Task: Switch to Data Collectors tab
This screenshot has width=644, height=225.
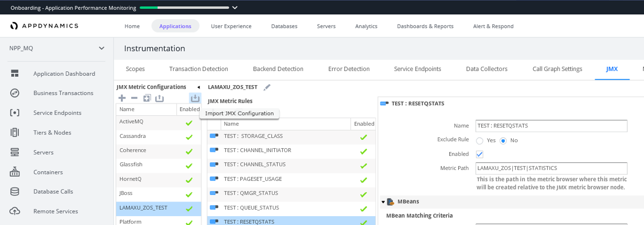Action: click(487, 69)
